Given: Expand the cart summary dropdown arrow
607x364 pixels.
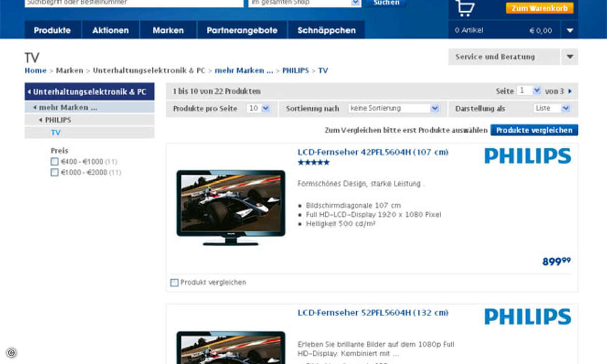Looking at the screenshot, I should point(570,30).
